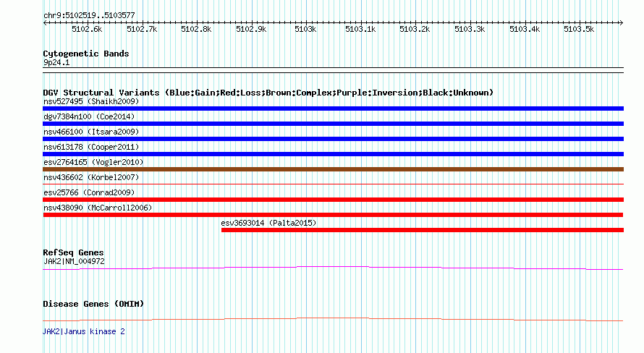Click the chr9:5102519..5103577 region label
This screenshot has height=353, width=644.
click(89, 15)
